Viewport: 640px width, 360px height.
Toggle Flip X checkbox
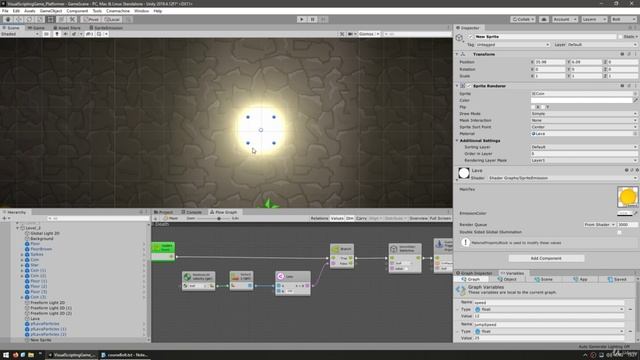click(x=533, y=107)
